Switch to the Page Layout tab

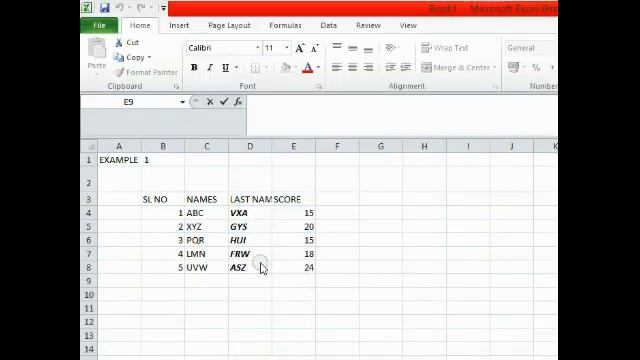click(229, 25)
